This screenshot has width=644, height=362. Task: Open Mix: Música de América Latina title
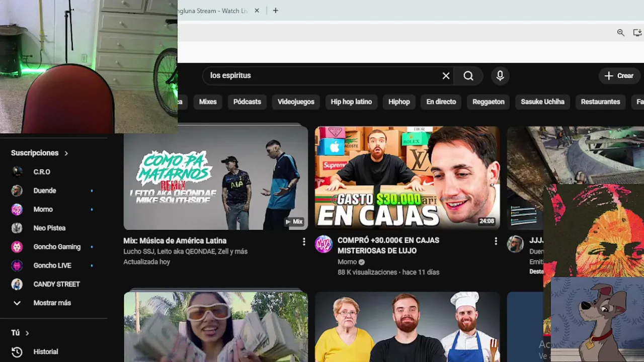(175, 241)
